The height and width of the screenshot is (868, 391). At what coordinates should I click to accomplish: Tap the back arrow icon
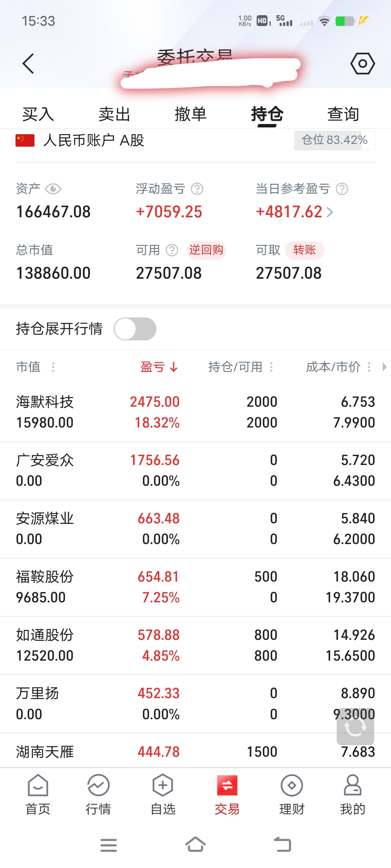point(28,63)
